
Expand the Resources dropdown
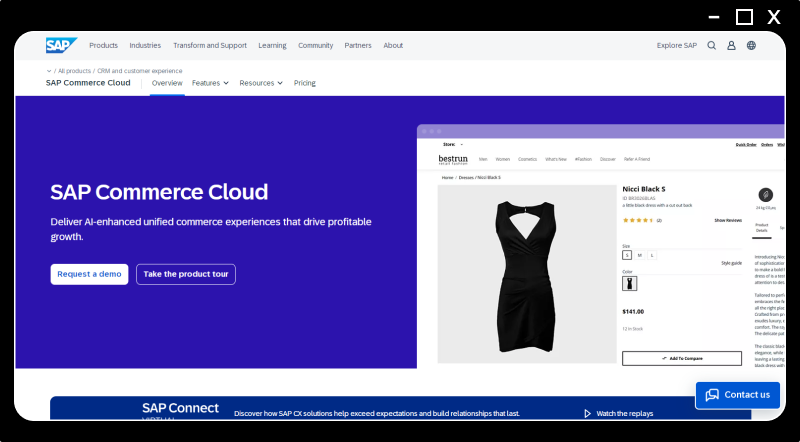(x=262, y=83)
